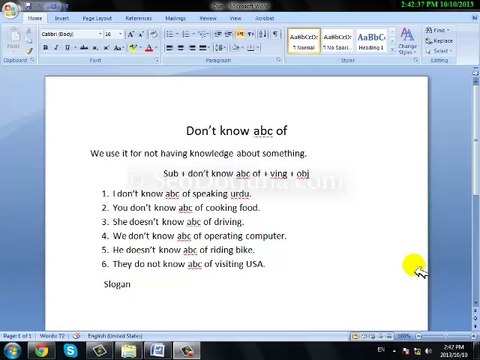
Task: Click the Change Styles button
Action: pos(407,41)
